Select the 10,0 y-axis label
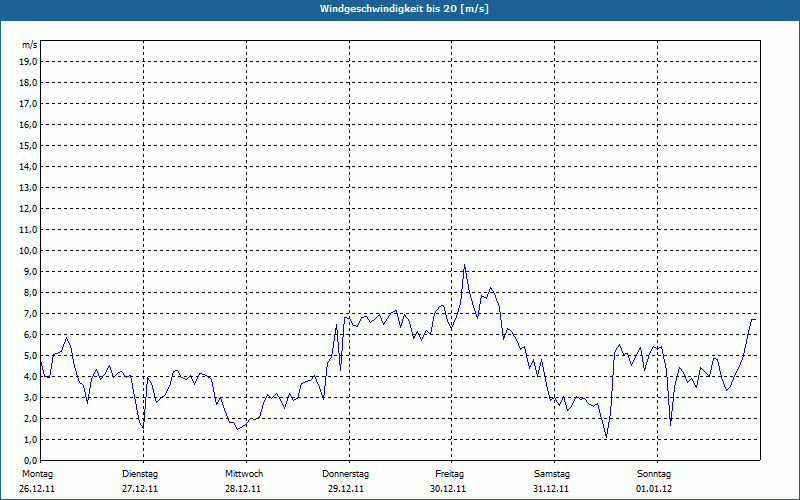Image resolution: width=800 pixels, height=500 pixels. click(28, 251)
